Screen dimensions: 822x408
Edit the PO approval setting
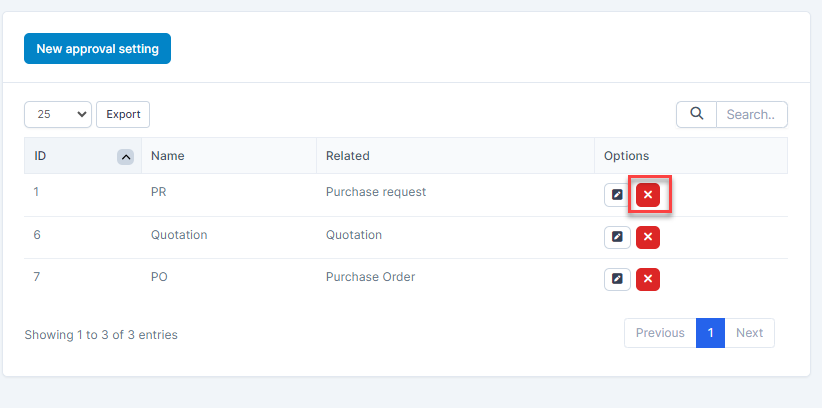(617, 279)
